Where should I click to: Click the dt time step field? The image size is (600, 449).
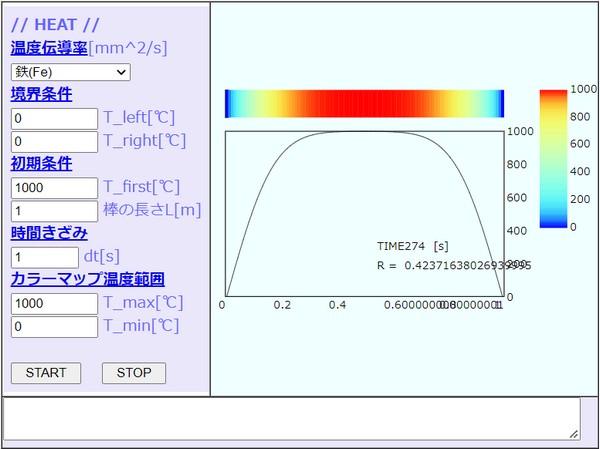point(43,257)
